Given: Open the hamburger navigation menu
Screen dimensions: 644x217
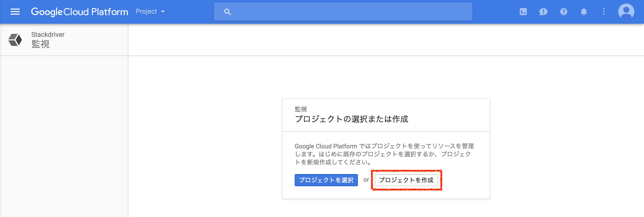Looking at the screenshot, I should pos(15,12).
